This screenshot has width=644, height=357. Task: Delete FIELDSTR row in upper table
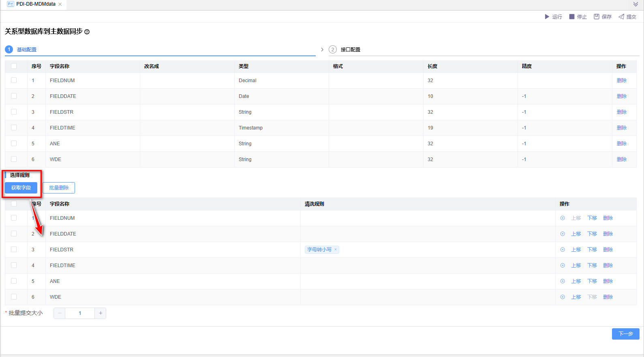[621, 112]
